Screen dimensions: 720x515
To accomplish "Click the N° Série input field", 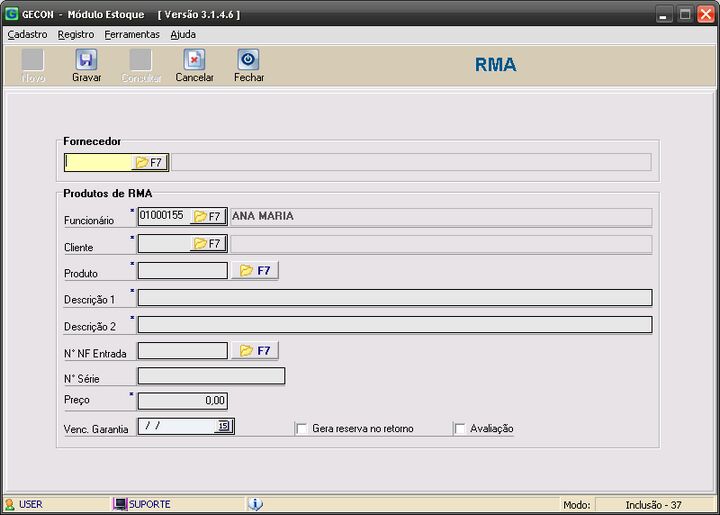I will (x=211, y=376).
